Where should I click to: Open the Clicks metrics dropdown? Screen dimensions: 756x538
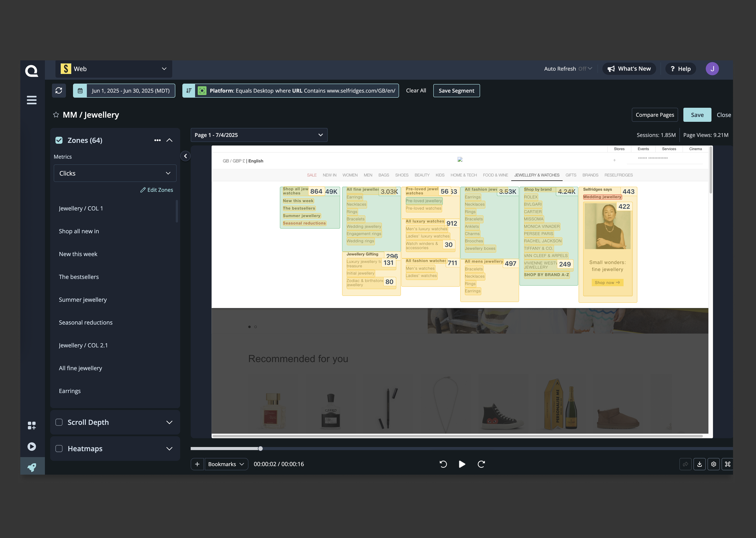point(115,173)
